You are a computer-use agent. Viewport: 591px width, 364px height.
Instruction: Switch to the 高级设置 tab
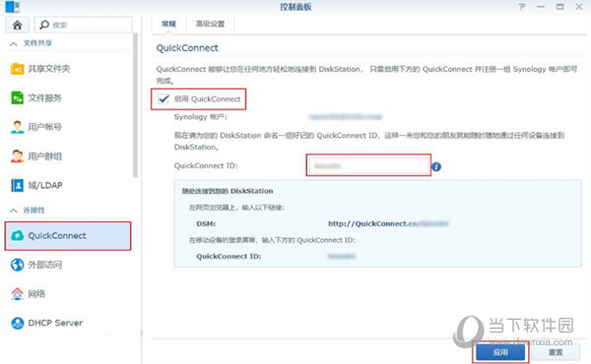[210, 24]
